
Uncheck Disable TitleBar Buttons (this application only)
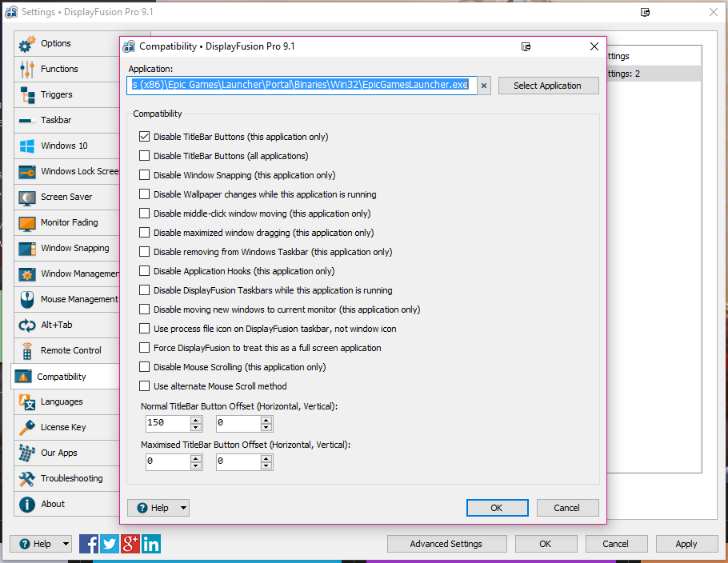145,137
